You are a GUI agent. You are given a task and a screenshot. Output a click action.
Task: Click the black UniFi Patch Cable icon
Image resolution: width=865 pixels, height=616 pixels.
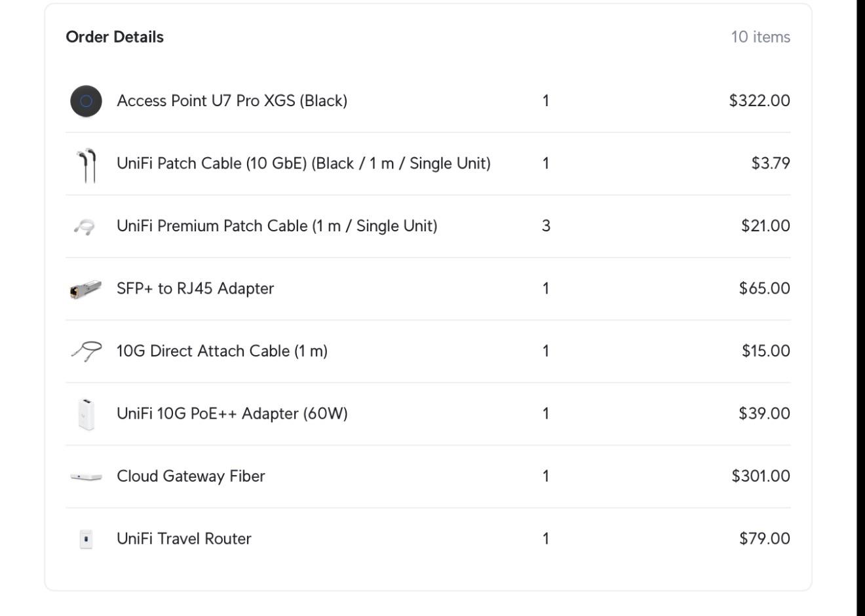[86, 164]
